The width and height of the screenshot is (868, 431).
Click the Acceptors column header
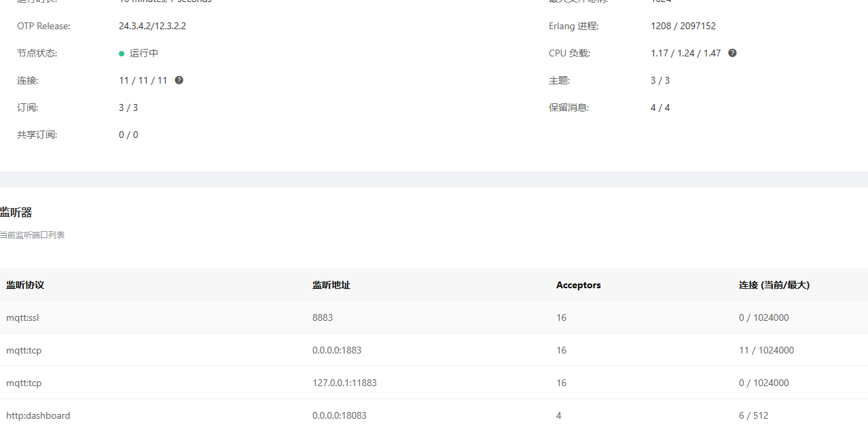[x=578, y=285]
